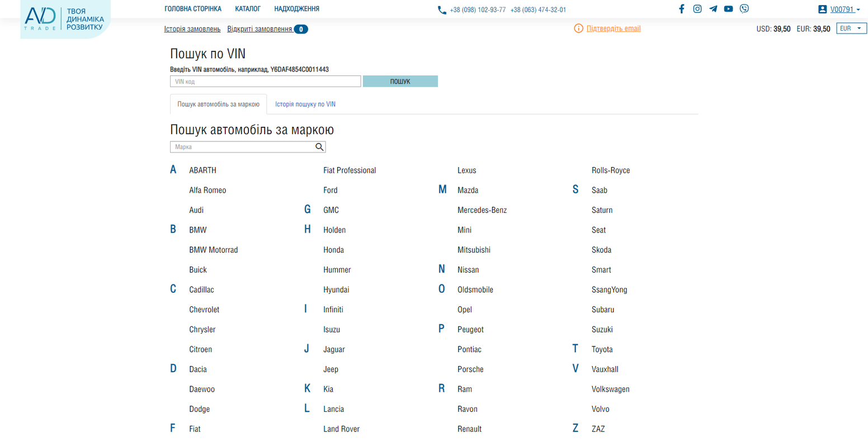The image size is (868, 447).
Task: Pick the Subaru brand
Action: coord(603,310)
